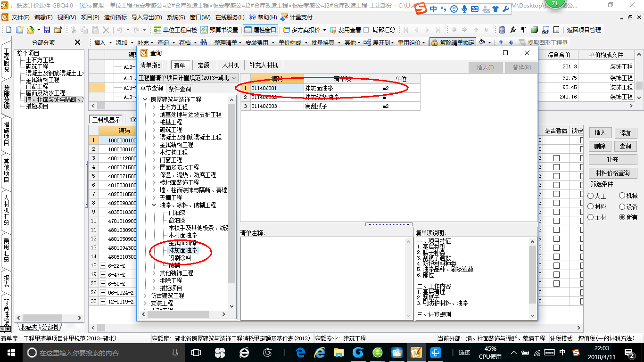The image size is (644, 362).
Task: Expand row 6-22-Z with plus icon
Action: tap(103, 266)
